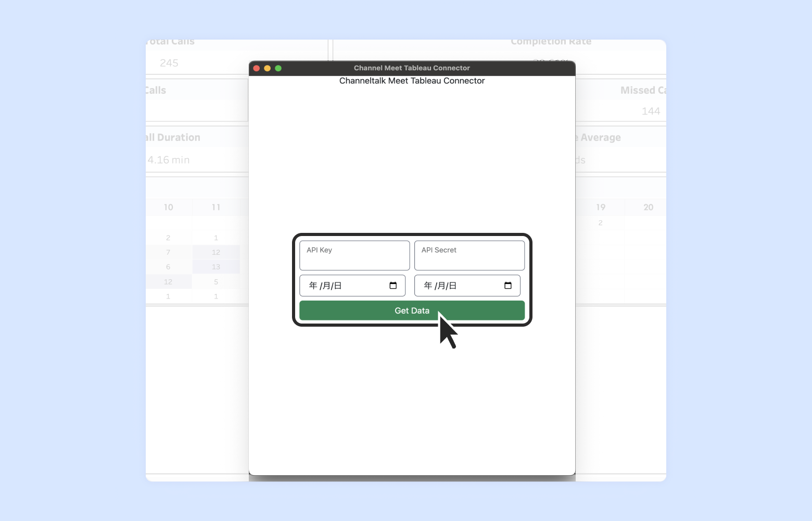Click the title bar text "Channel Meet Tableau Connector"

click(412, 68)
